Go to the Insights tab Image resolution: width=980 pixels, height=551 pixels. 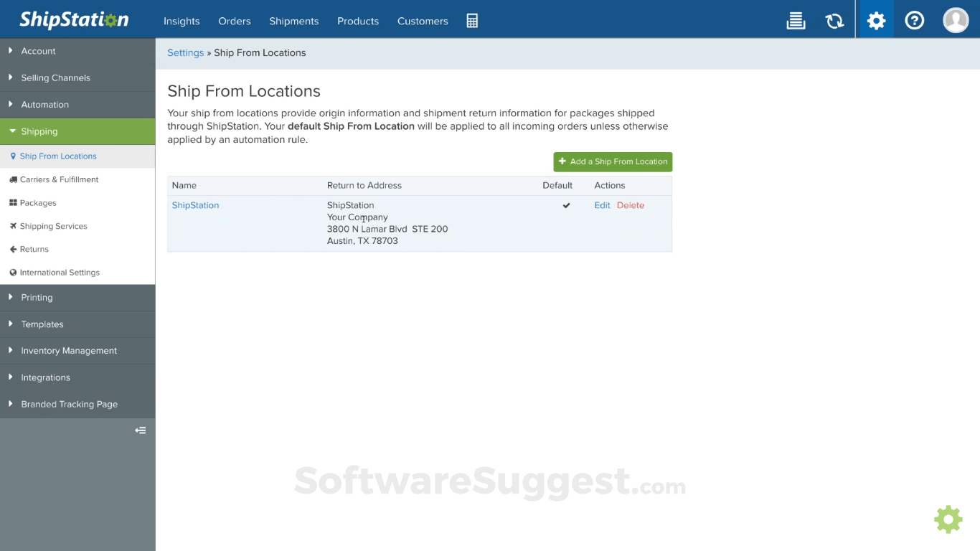(182, 21)
